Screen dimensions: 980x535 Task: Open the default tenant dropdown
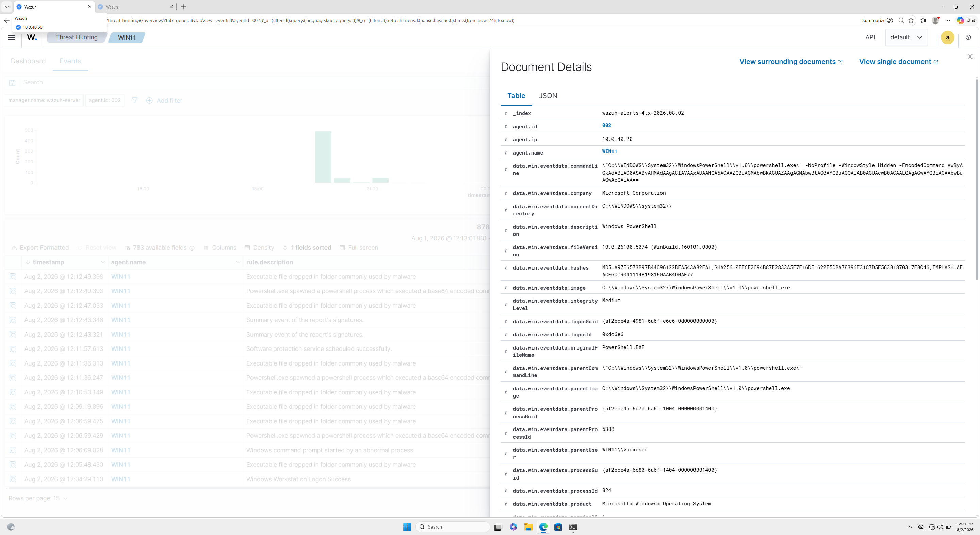coord(906,37)
